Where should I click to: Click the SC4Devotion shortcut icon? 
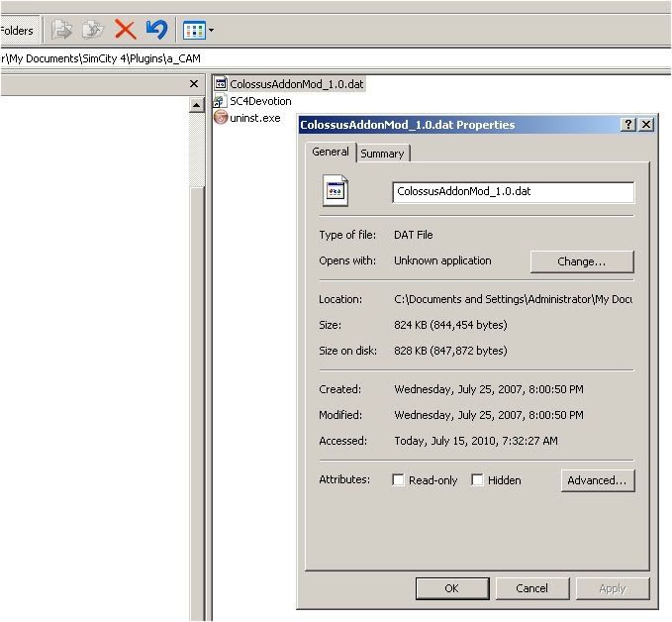point(220,101)
